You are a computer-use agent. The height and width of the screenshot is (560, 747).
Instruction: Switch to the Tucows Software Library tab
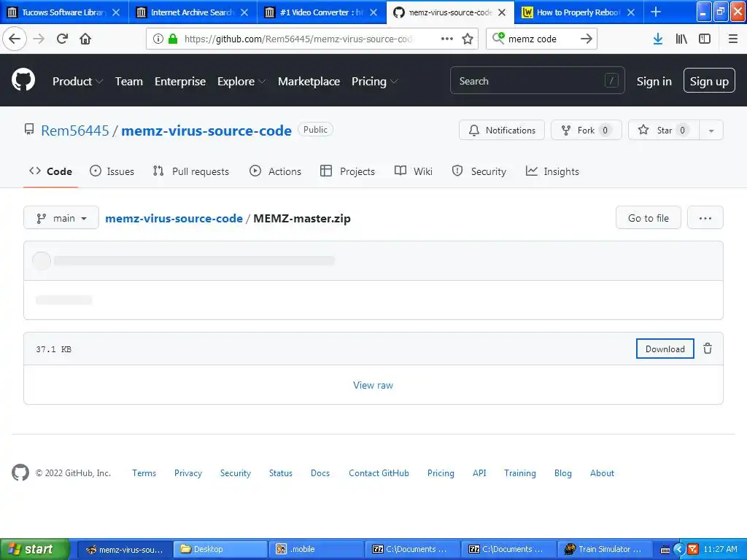(x=64, y=12)
